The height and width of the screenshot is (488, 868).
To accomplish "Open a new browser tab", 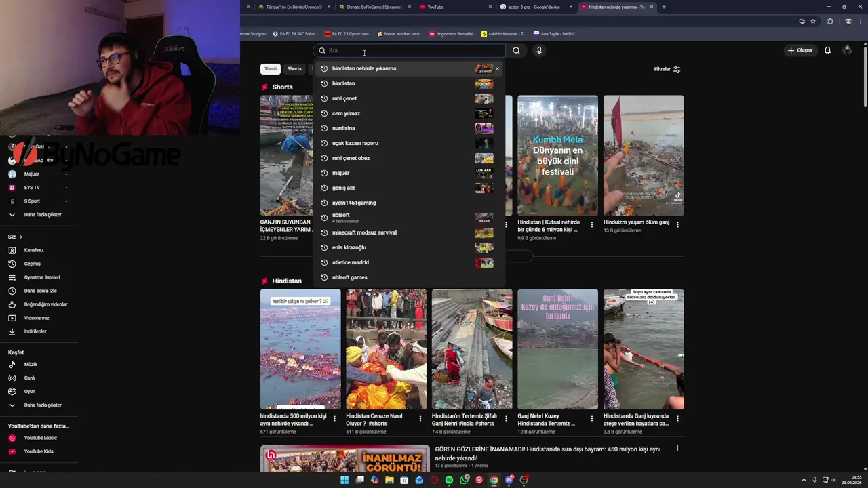I will pos(663,7).
